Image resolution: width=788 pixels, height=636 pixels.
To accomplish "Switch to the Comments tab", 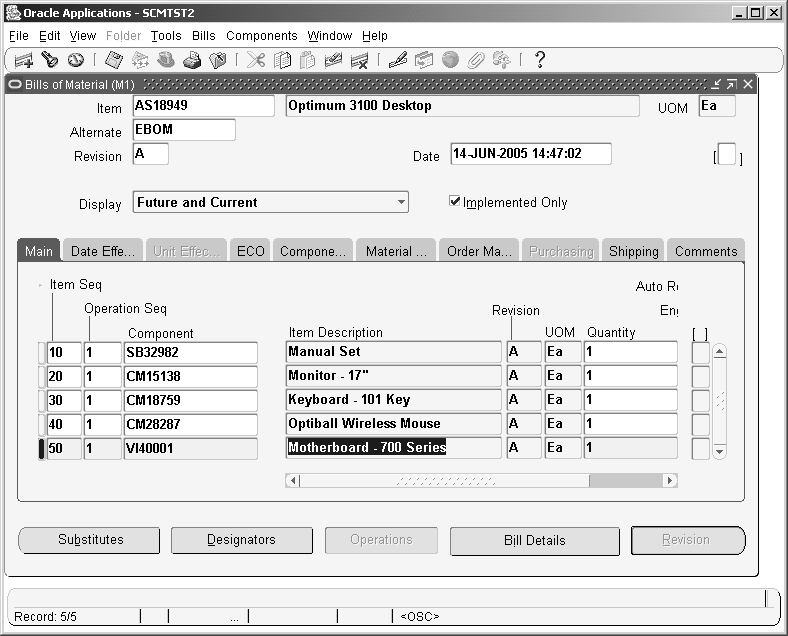I will (x=706, y=251).
